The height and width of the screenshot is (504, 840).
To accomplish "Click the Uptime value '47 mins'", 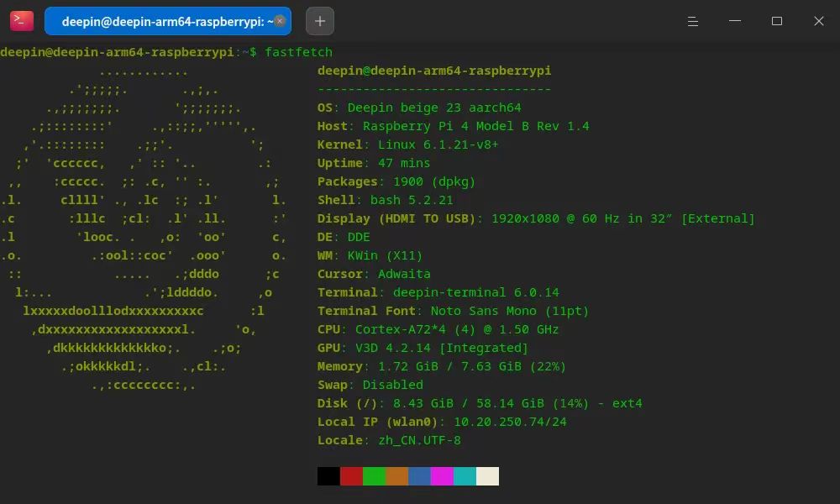I will coord(404,163).
